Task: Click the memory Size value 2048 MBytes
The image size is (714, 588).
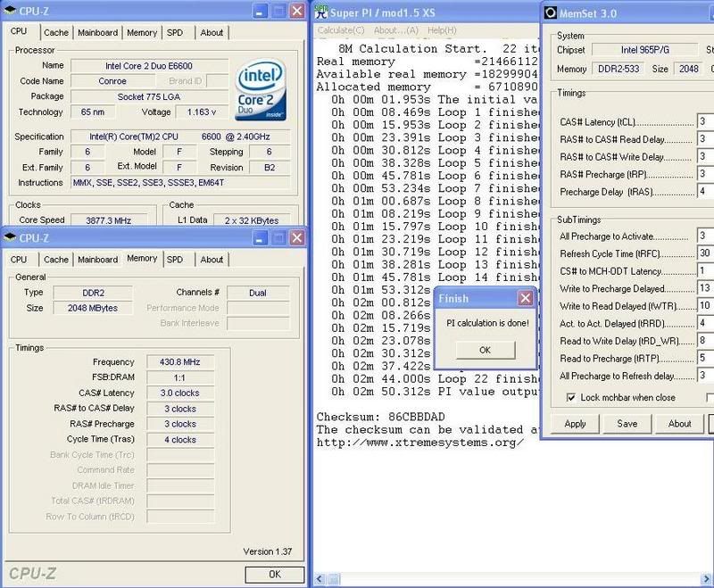Action: tap(93, 308)
